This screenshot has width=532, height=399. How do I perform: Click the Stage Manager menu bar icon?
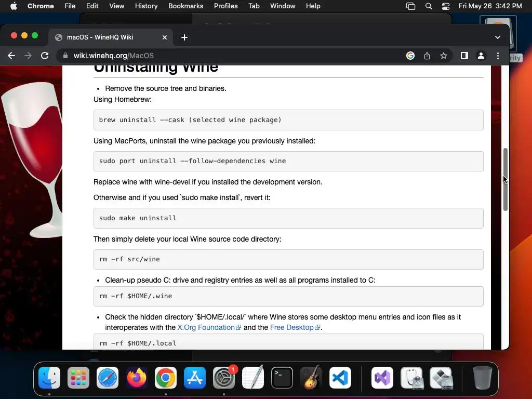point(410,6)
